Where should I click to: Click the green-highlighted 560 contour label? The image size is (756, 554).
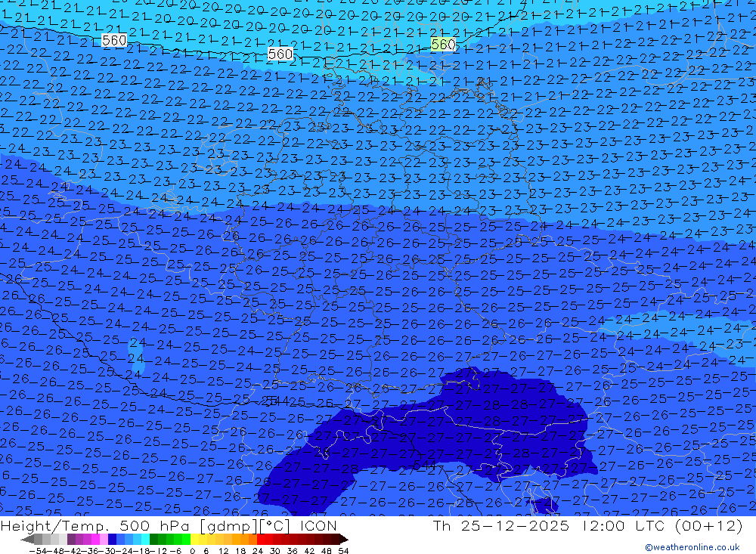(443, 45)
